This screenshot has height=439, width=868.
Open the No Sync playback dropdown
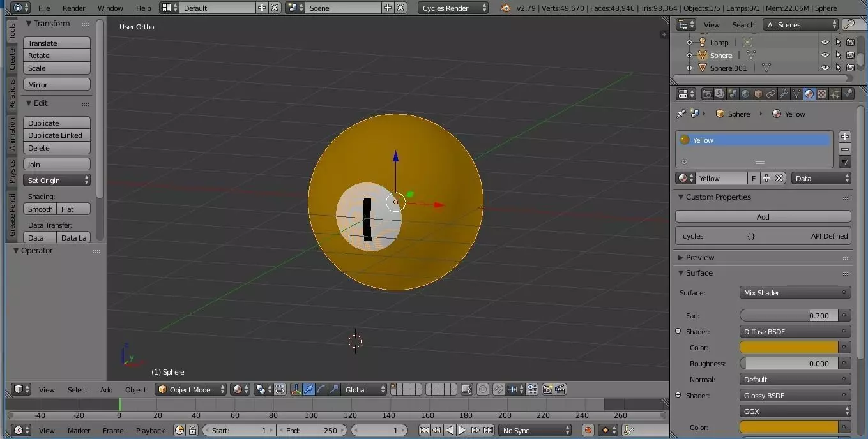pyautogui.click(x=535, y=431)
